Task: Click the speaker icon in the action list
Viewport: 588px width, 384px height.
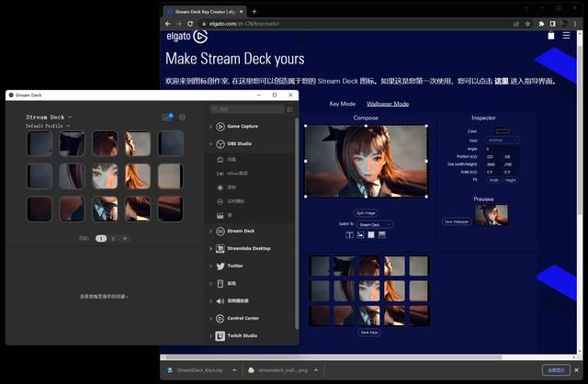Action: [220, 300]
